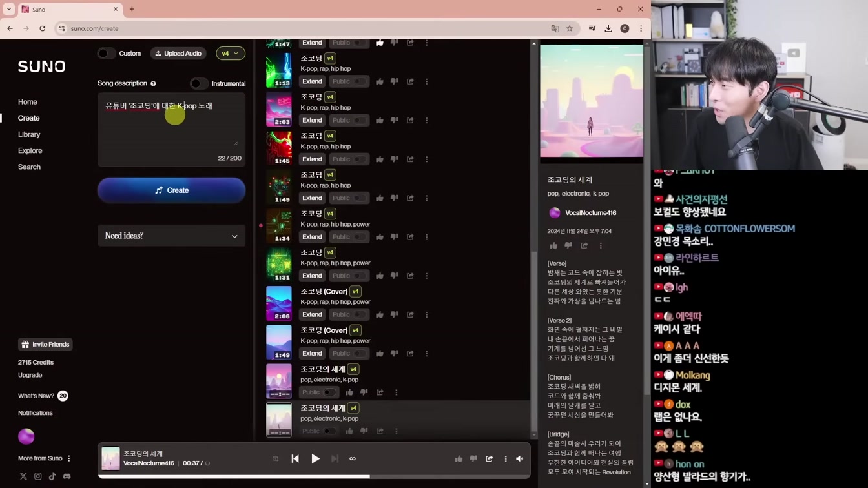
Task: Like current song in player bar
Action: [459, 459]
